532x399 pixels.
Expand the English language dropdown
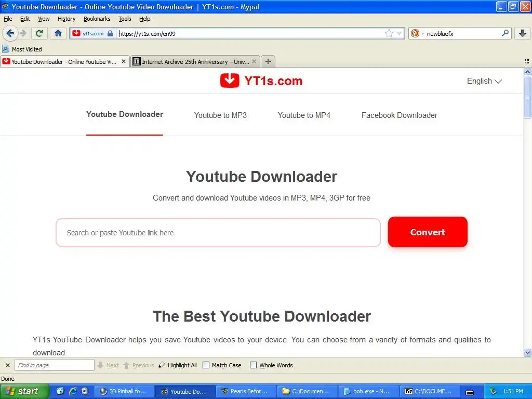click(484, 81)
